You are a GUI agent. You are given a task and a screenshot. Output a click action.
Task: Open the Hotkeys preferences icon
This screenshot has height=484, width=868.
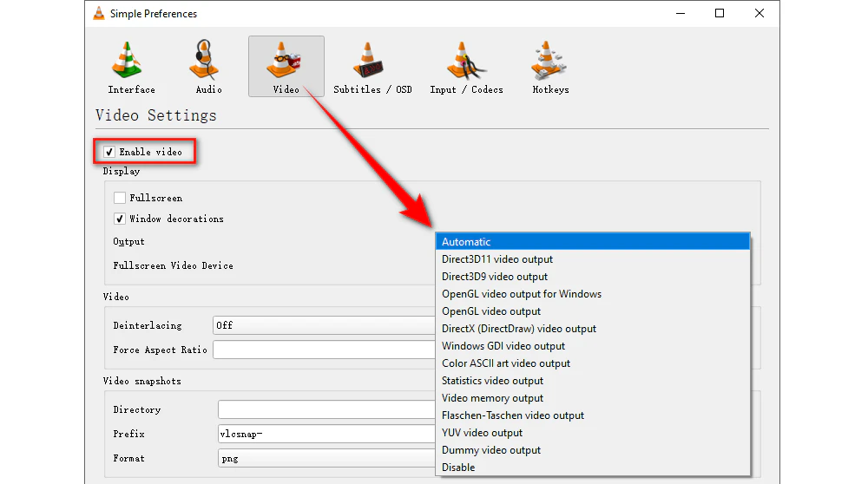(550, 67)
